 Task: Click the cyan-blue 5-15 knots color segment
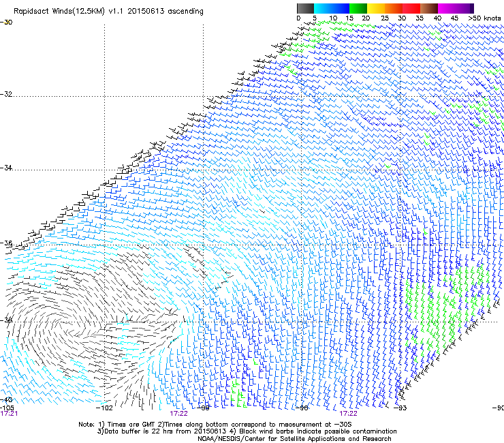(332, 8)
